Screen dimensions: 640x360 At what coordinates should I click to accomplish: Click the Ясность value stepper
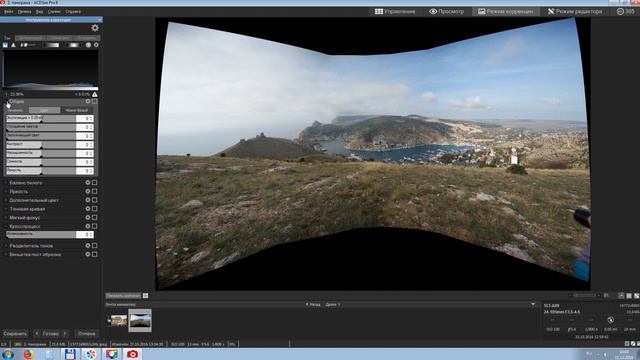click(91, 171)
